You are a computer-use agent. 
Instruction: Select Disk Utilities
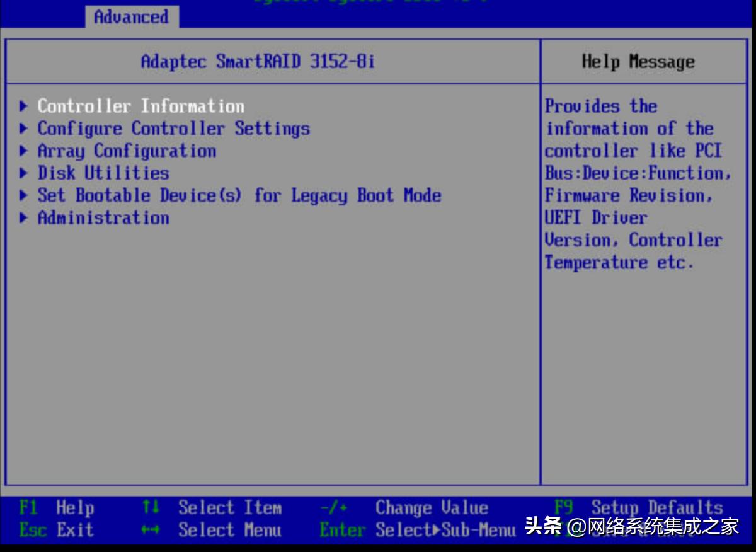pyautogui.click(x=103, y=173)
